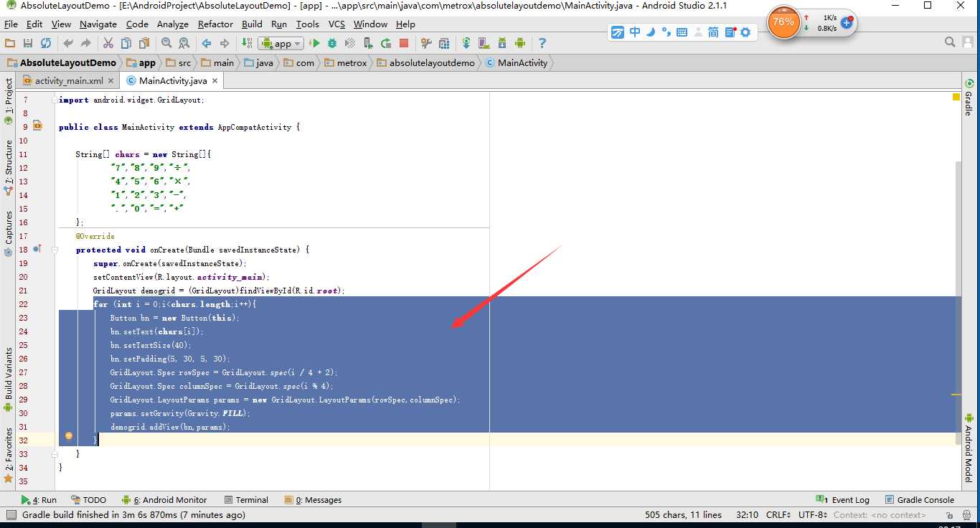This screenshot has height=528, width=980.
Task: Open the VCS menu
Action: click(x=336, y=24)
